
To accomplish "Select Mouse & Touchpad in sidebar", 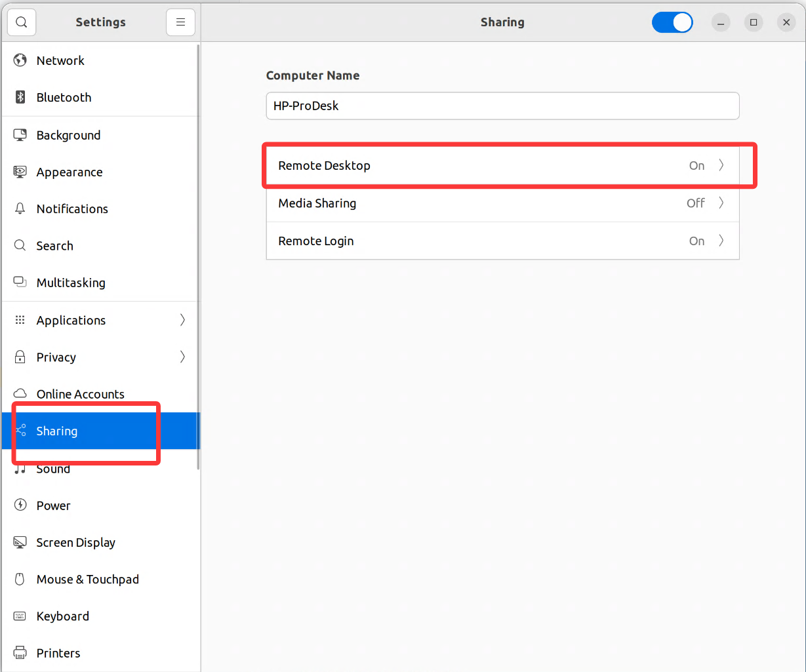I will (87, 579).
